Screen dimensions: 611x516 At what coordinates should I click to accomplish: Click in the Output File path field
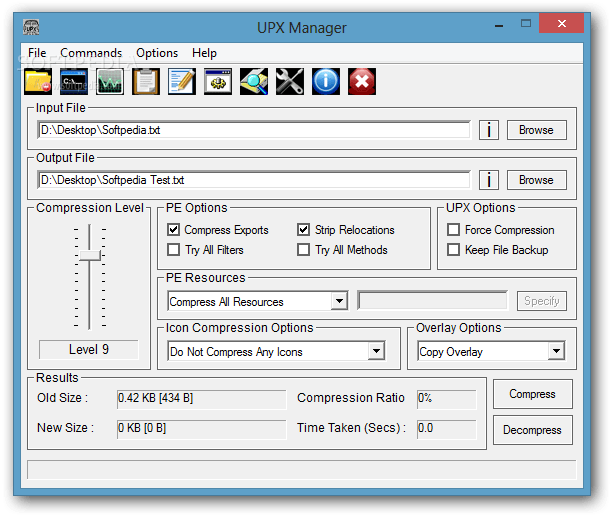pos(254,180)
